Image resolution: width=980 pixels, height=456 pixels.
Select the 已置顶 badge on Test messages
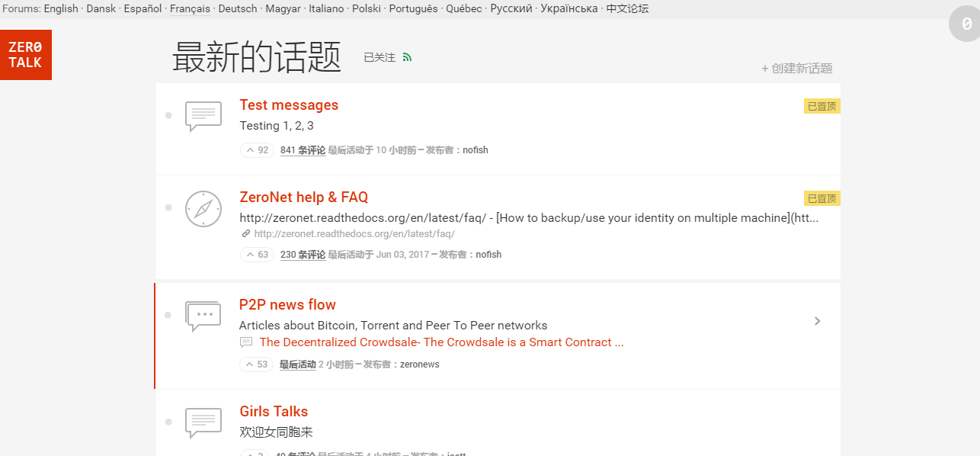click(x=822, y=107)
